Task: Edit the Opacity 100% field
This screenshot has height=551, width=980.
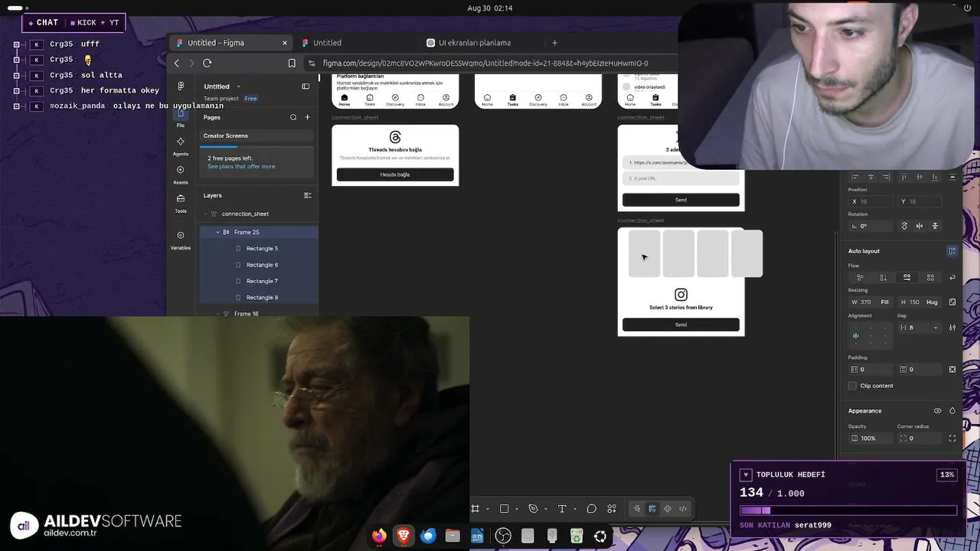Action: tap(871, 439)
